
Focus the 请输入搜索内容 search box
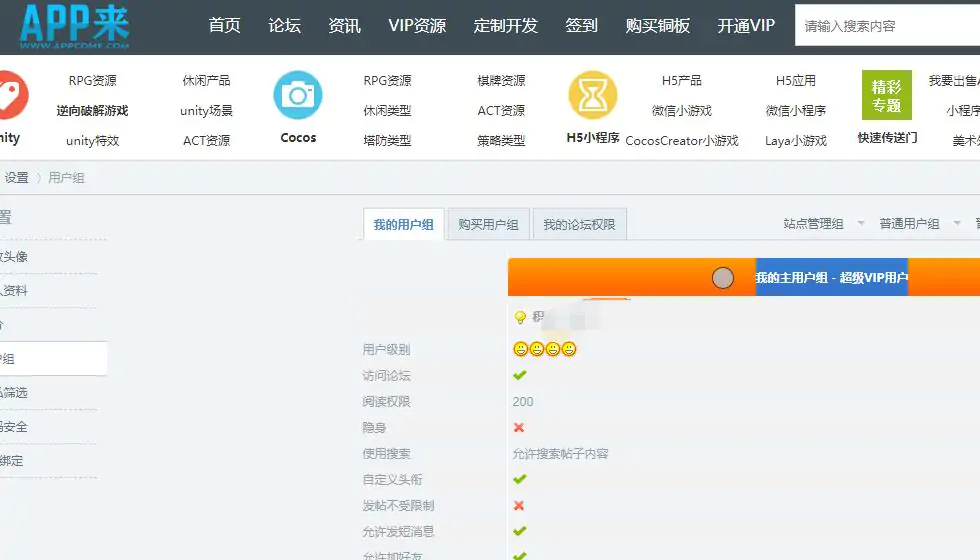click(888, 26)
